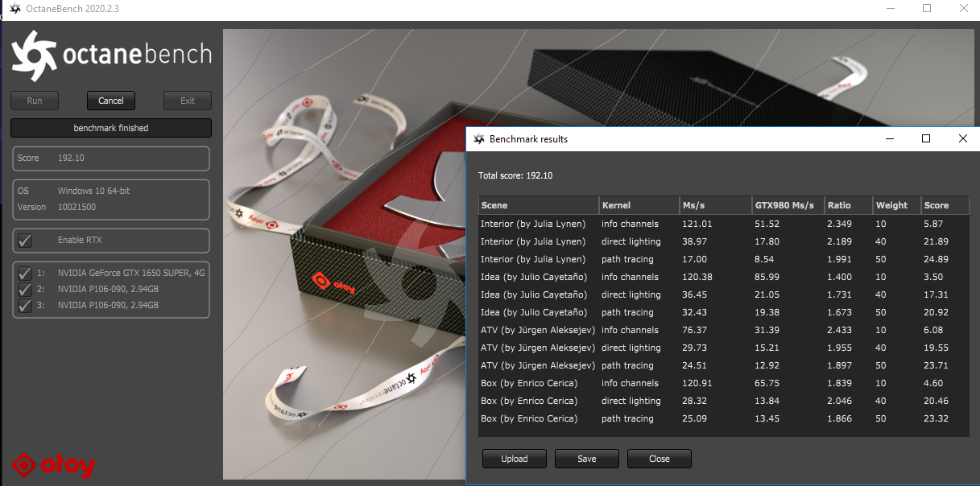Select the Interior path tracing row
Screen dimensions: 980x486
(723, 259)
